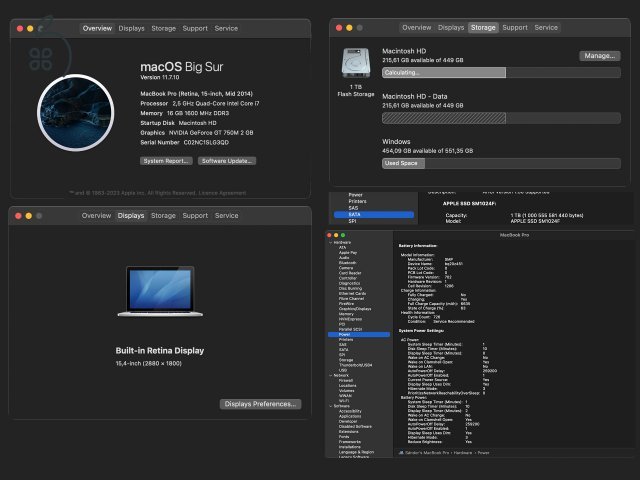
Task: Click the Macintosh HD Calculating storage bar
Action: pos(501,73)
